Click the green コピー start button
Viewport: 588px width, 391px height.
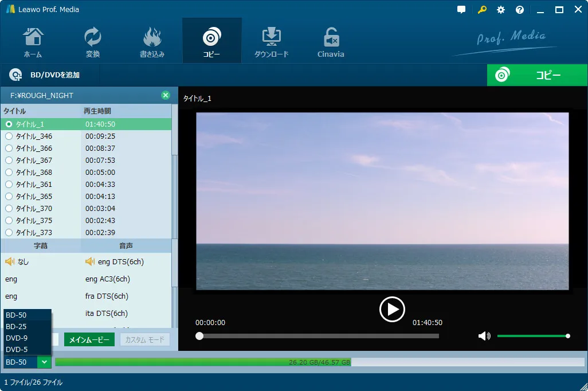click(537, 75)
